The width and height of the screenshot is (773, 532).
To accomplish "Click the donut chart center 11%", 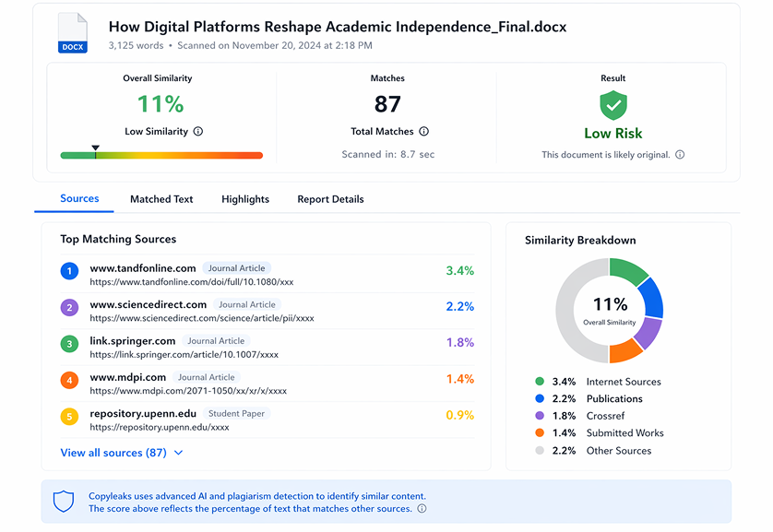I will pyautogui.click(x=609, y=308).
